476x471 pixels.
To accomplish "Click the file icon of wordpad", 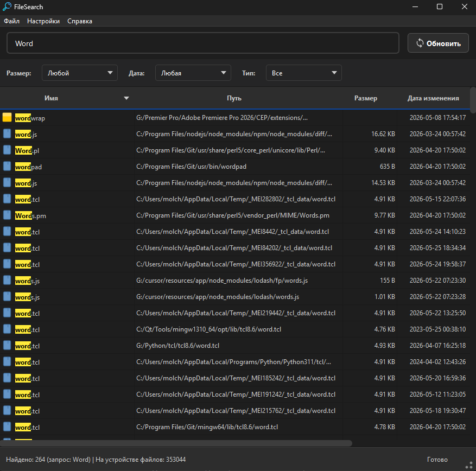I will [7, 166].
